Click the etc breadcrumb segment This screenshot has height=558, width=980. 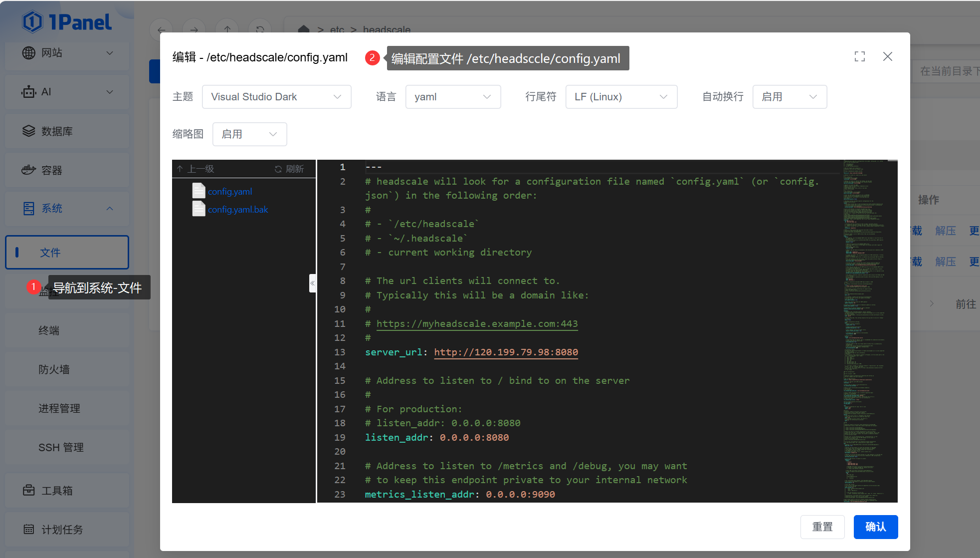(337, 29)
